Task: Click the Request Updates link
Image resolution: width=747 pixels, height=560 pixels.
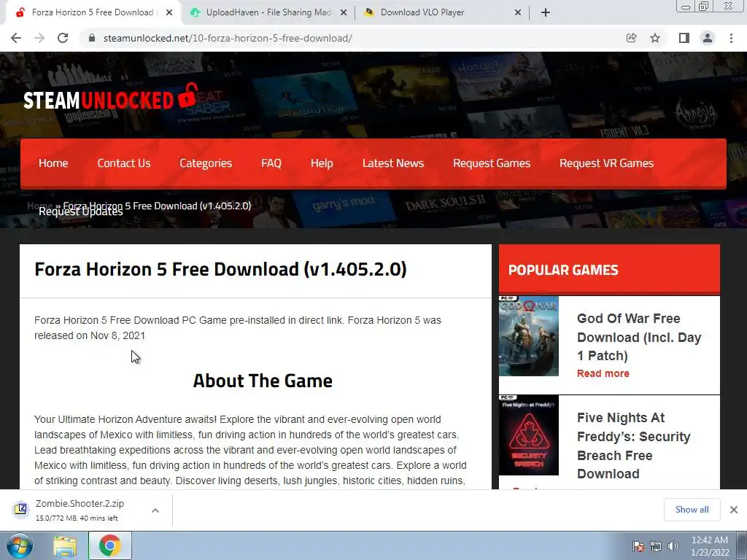Action: point(80,212)
